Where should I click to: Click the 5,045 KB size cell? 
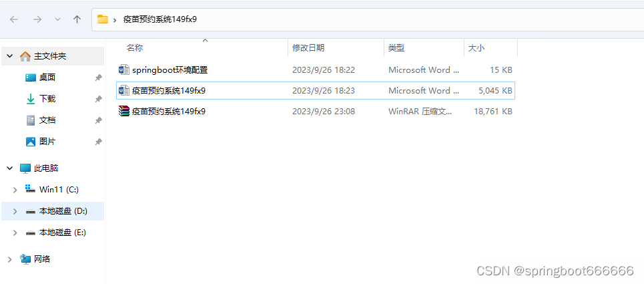pyautogui.click(x=495, y=90)
